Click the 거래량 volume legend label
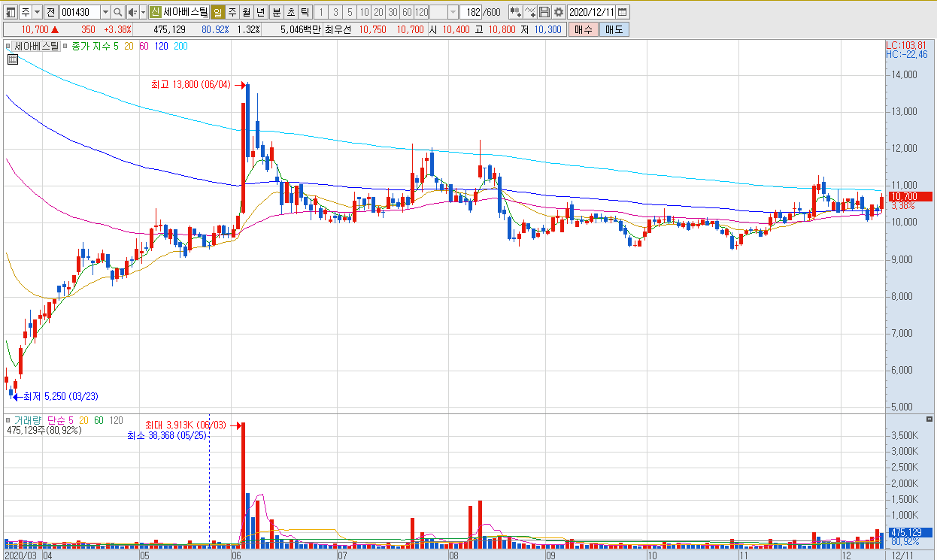Screen dimensions: 937x560 [28, 420]
